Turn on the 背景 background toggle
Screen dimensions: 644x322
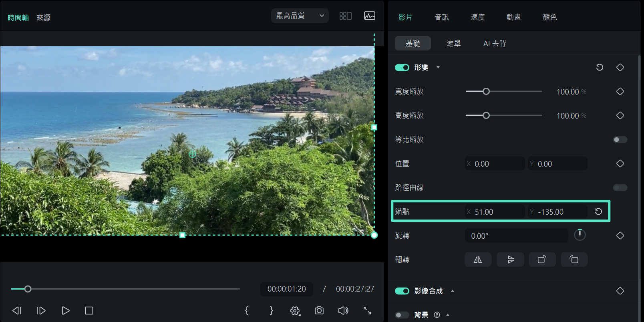point(402,315)
